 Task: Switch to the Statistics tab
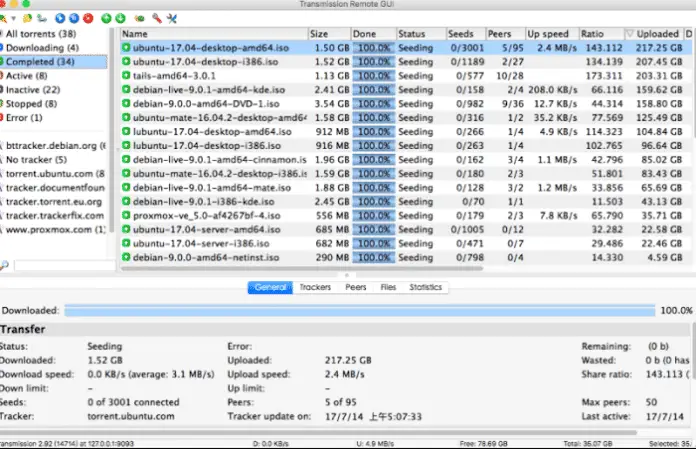(x=425, y=287)
